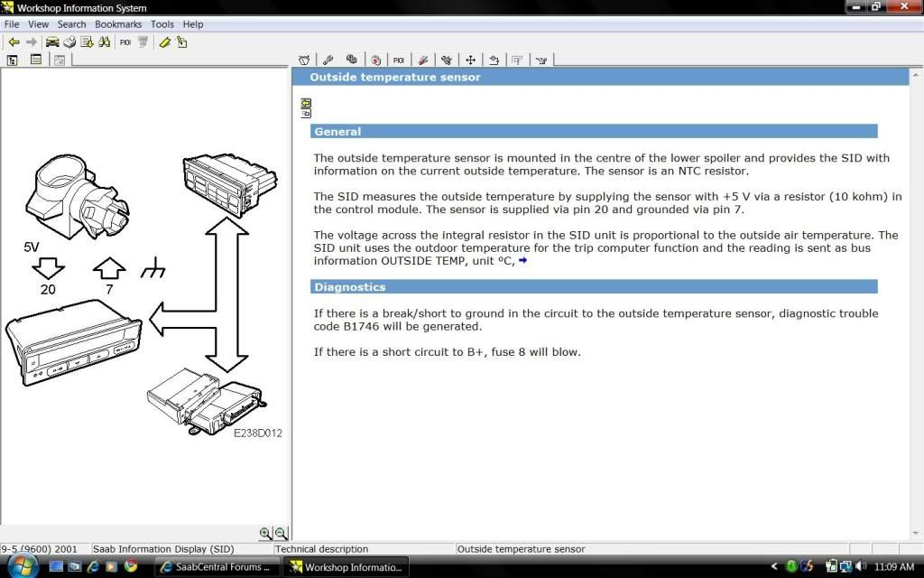Open the vehicle profile car icon
The image size is (924, 578).
52,42
